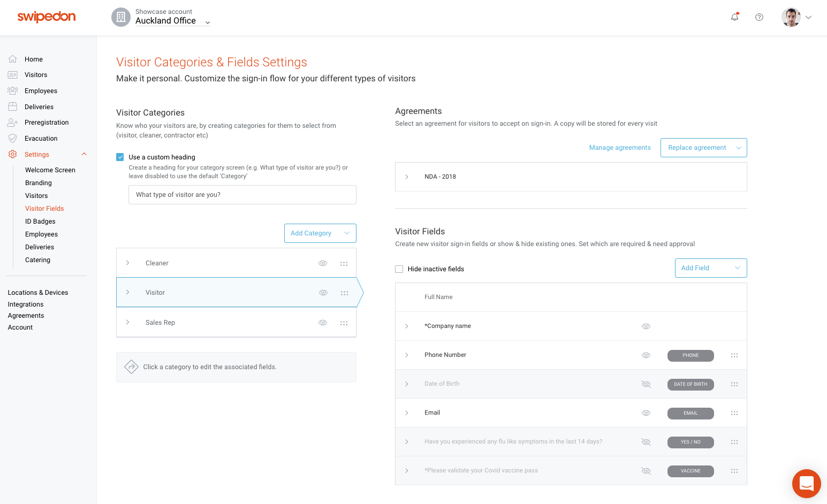827x504 pixels.
Task: Click the Home house icon in the sidebar
Action: click(13, 59)
